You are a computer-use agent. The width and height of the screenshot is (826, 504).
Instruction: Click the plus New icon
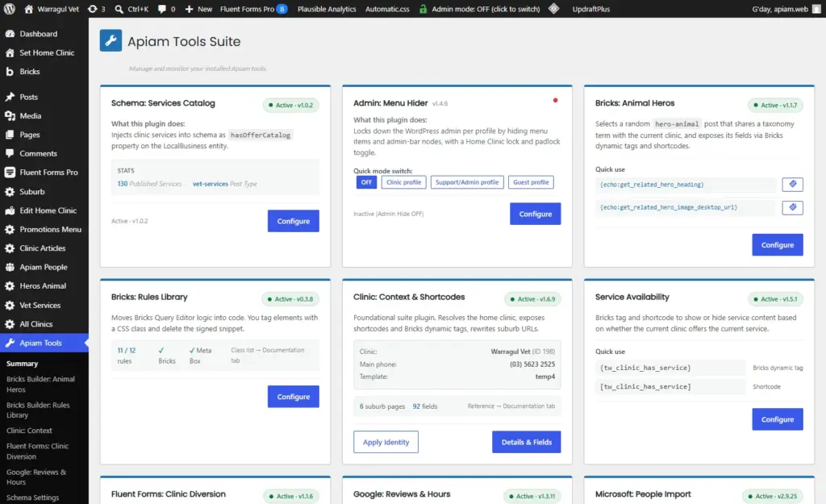coord(189,9)
